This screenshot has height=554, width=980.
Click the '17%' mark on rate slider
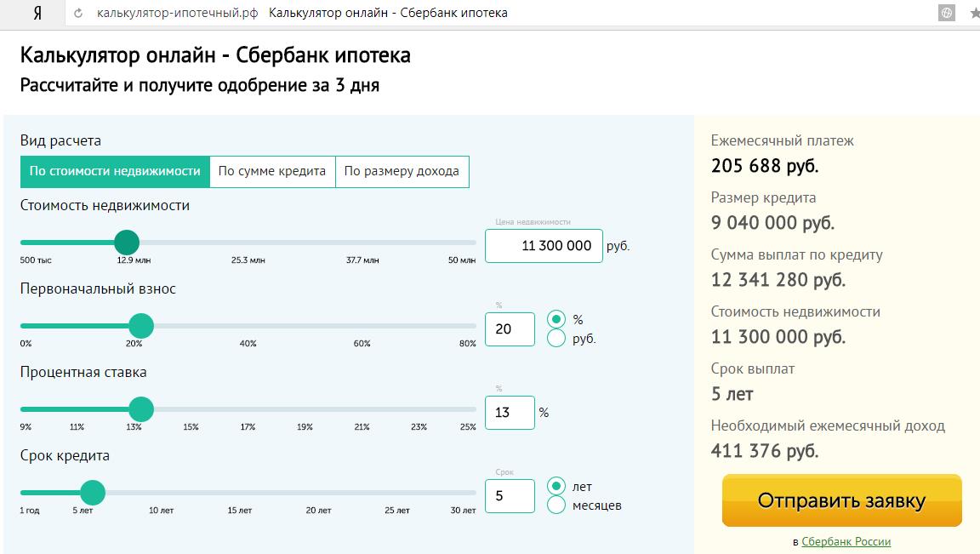[x=248, y=427]
